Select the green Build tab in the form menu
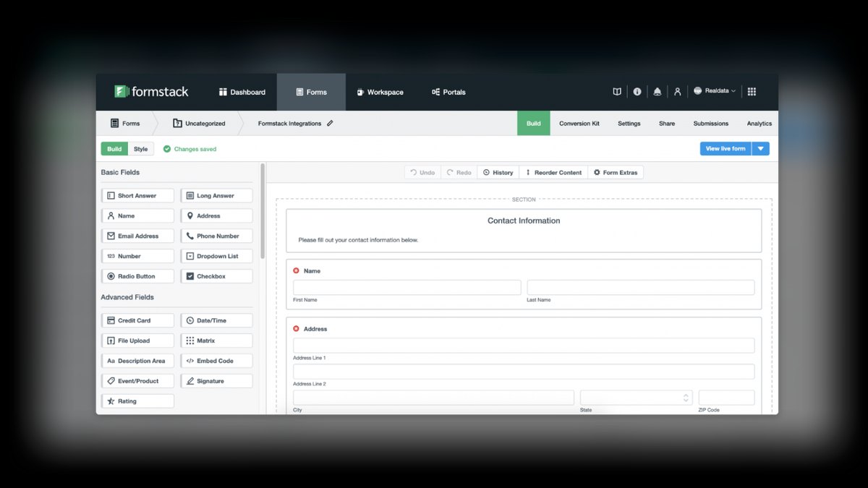 pos(534,124)
